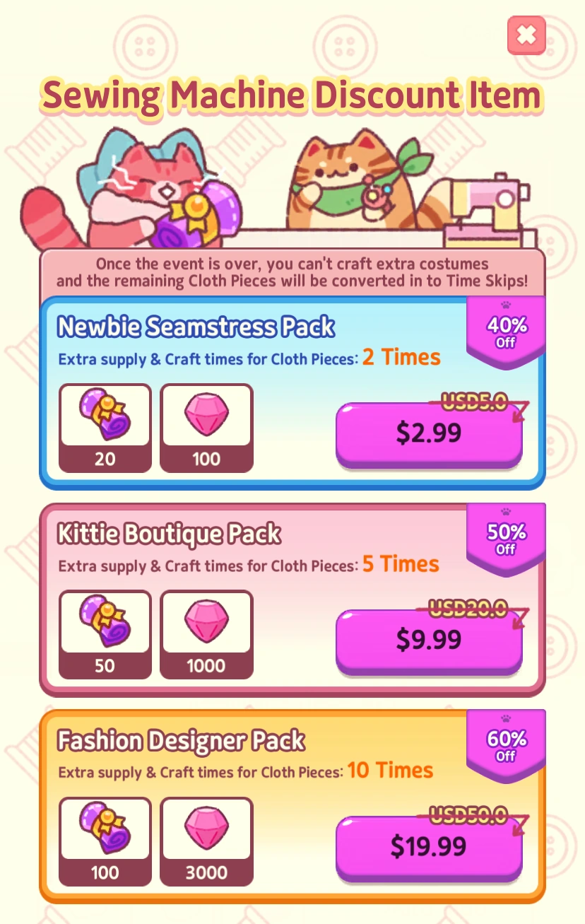This screenshot has height=924, width=585.
Task: Tap the 50% Off badge
Action: [x=506, y=539]
